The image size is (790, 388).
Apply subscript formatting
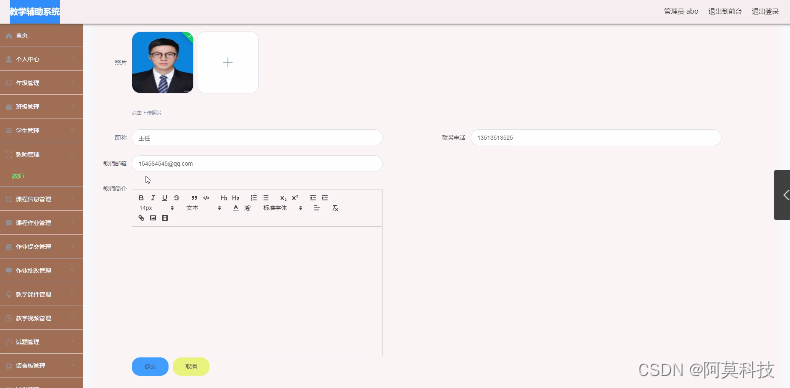[x=283, y=198]
